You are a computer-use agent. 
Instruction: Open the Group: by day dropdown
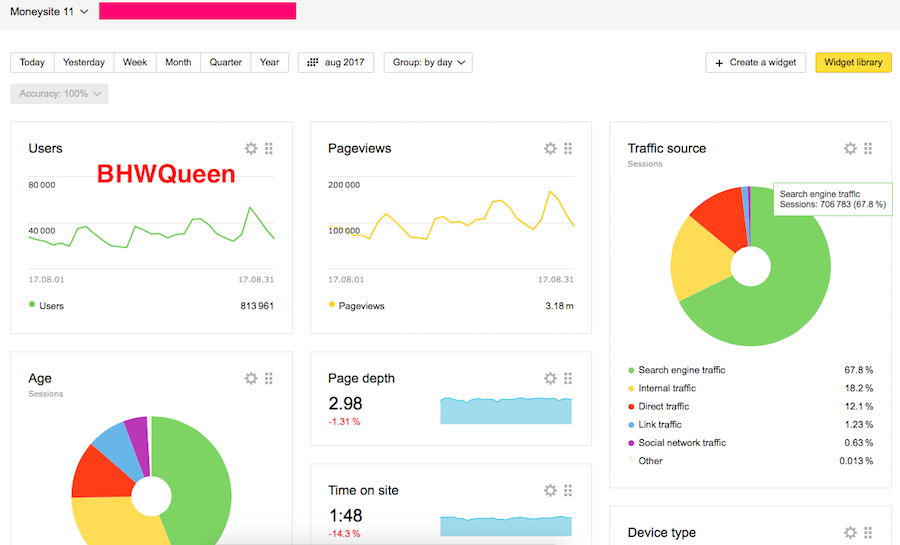[x=428, y=63]
